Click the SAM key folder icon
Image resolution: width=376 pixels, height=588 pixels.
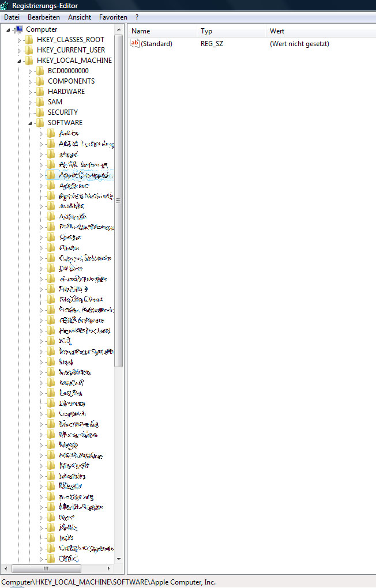tap(40, 102)
